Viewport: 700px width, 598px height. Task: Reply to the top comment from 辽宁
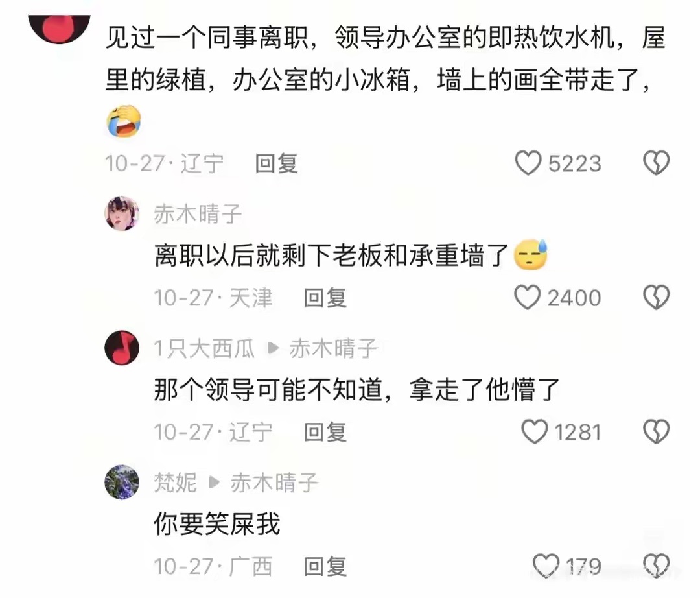tap(276, 163)
